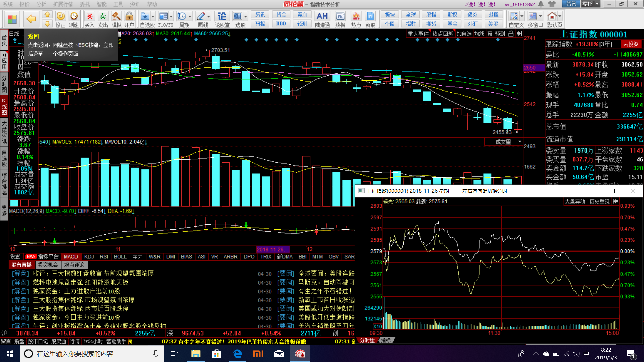The image size is (644, 362).
Task: Switch to the 投资机会 news tab
Action: pyautogui.click(x=48, y=265)
